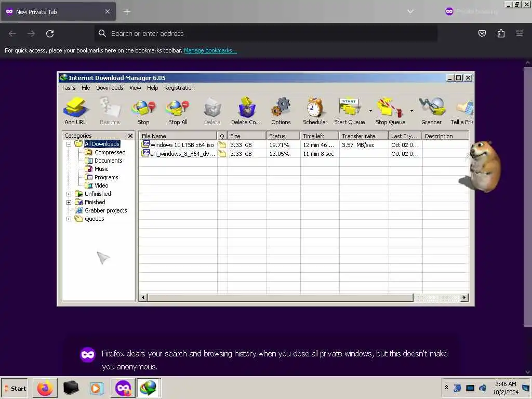Open the Downloads menu
This screenshot has width=532, height=399.
click(x=110, y=88)
